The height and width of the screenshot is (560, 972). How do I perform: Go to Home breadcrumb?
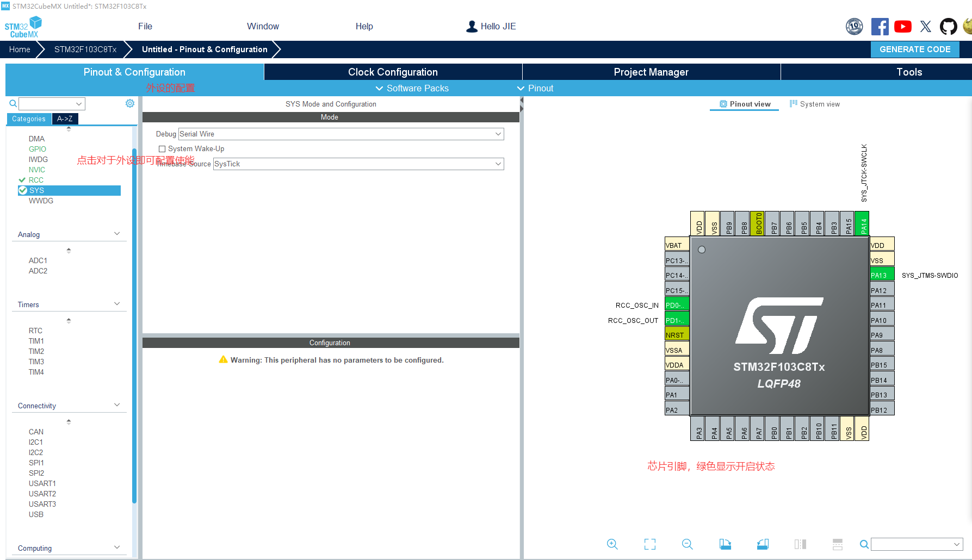pos(20,49)
